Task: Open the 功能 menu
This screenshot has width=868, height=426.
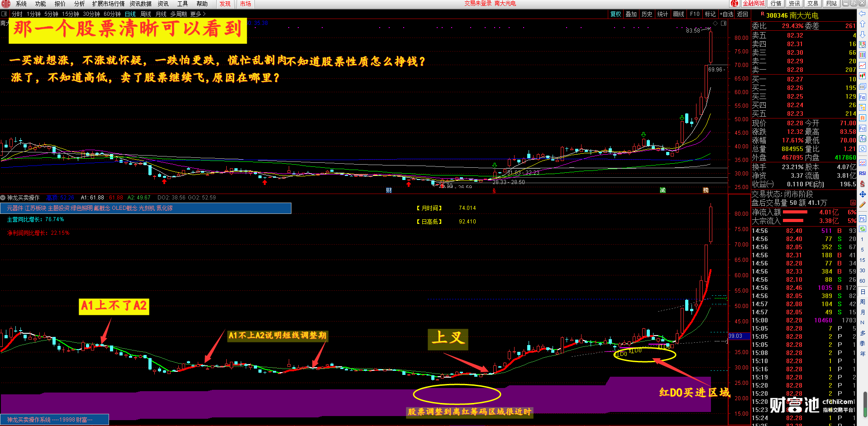Action: pos(41,4)
